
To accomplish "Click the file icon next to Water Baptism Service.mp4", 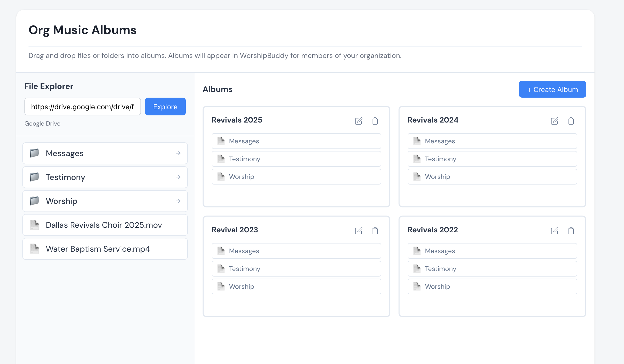I will pyautogui.click(x=35, y=249).
